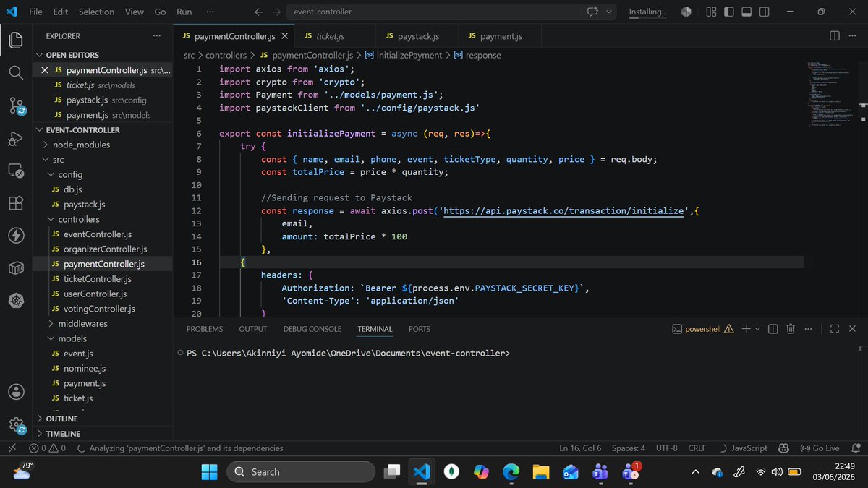868x488 pixels.
Task: Open the Manage gear icon
Action: coord(15,425)
